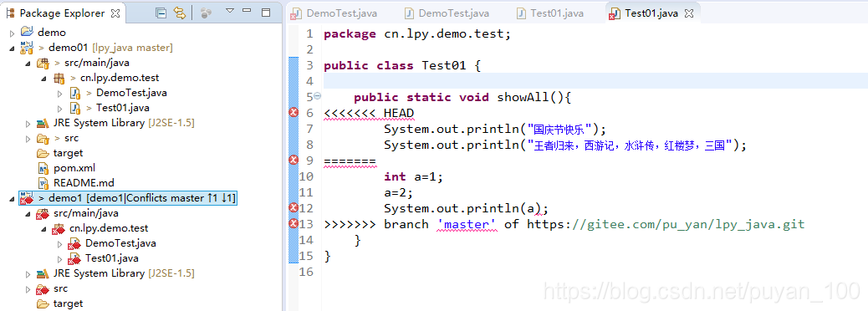Viewport: 868px width, 311px height.
Task: Collapse cn.lpy.demo.test package under demo01
Action: point(44,78)
